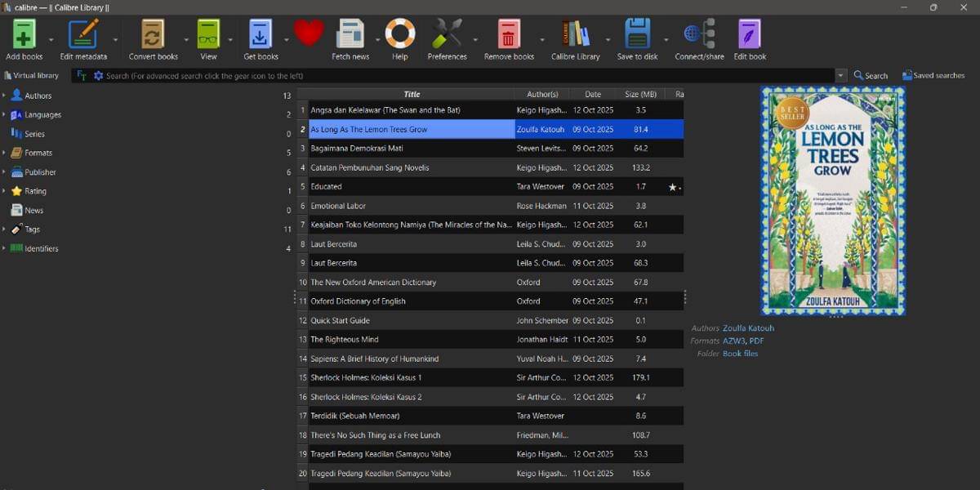Expand the Tags category in sidebar

coord(4,229)
